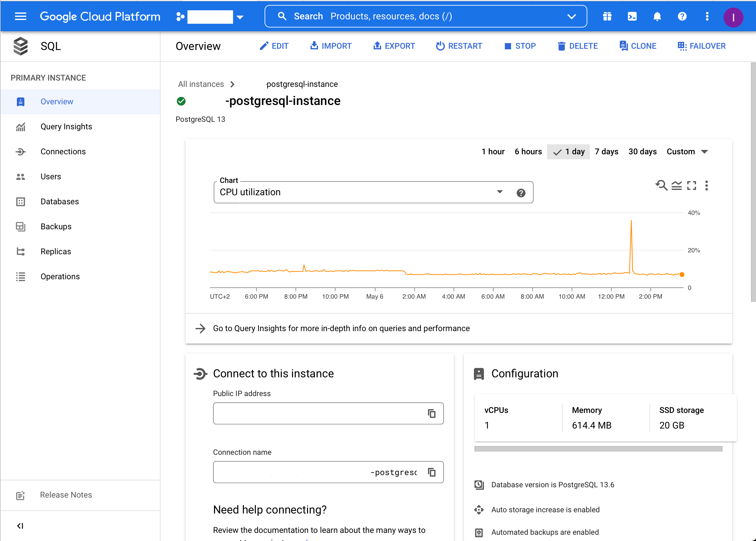Open the main navigation hamburger menu
756x541 pixels.
click(x=21, y=16)
